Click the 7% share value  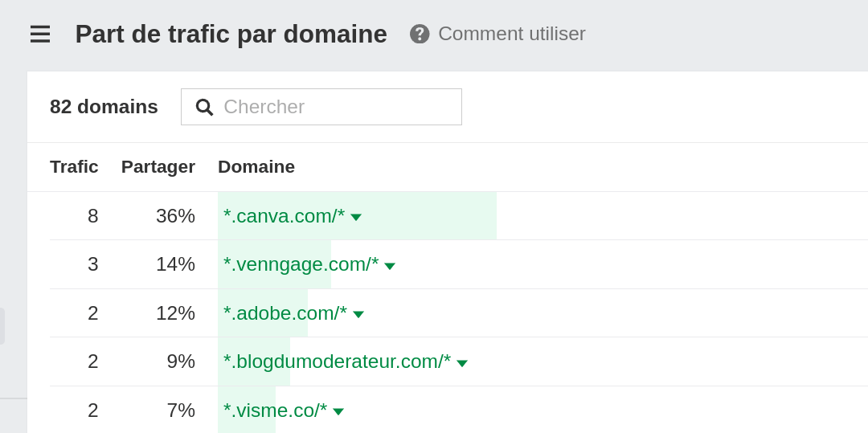[x=181, y=411]
